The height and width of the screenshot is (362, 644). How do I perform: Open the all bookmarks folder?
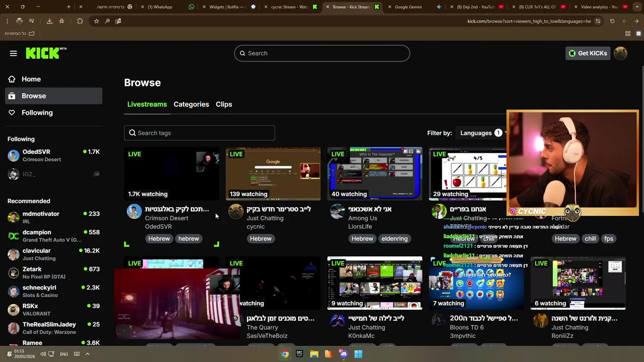(20, 33)
